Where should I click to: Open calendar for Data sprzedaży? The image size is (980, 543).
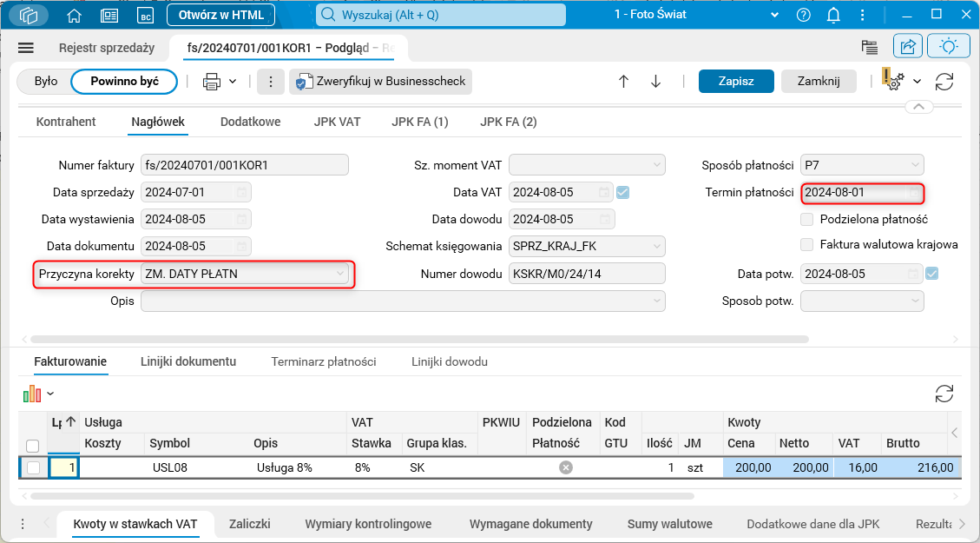tap(242, 193)
